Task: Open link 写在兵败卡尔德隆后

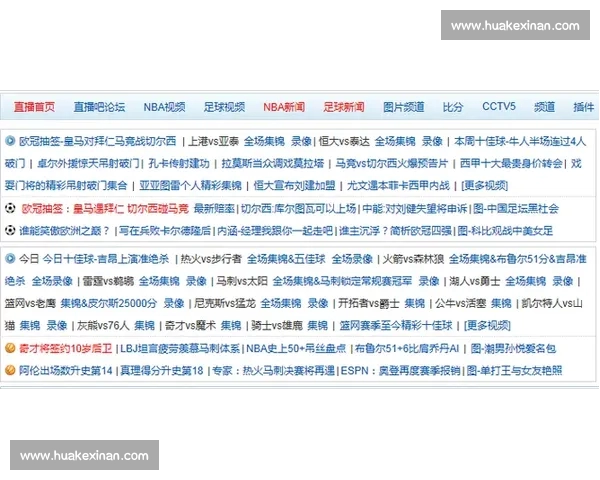Action: tap(165, 231)
